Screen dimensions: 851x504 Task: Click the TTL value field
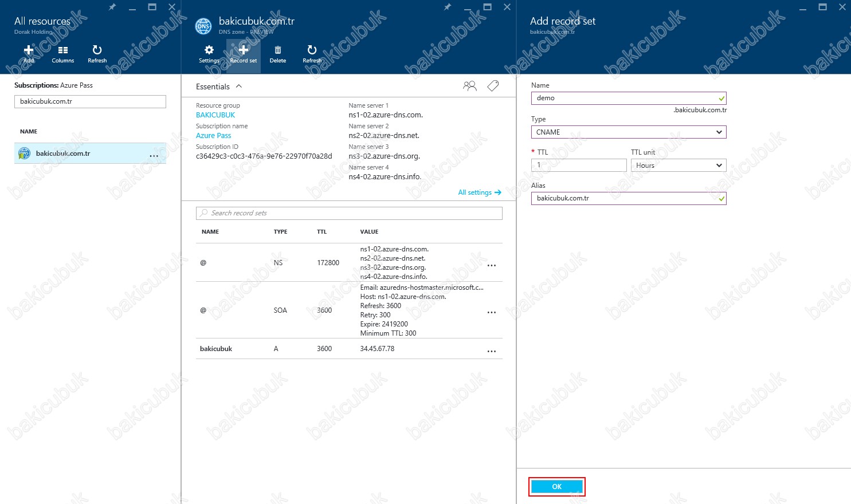tap(579, 165)
